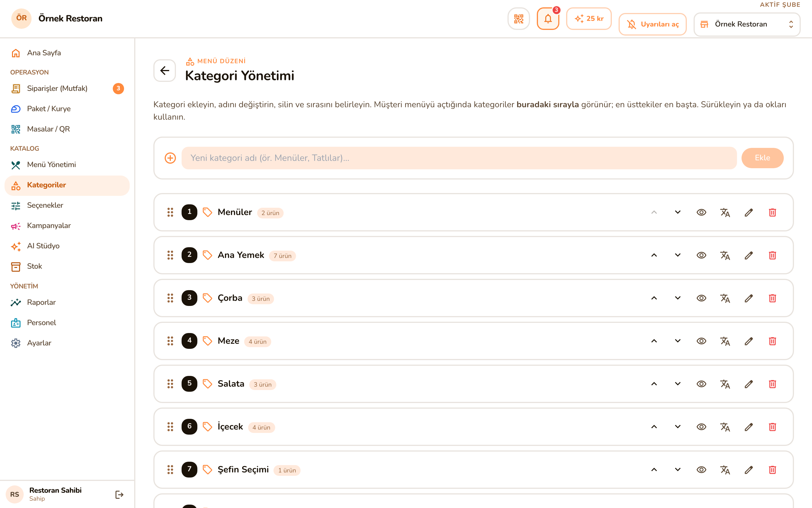Screen dimensions: 812x508
Task: Toggle visibility of İçecek category
Action: pos(701,427)
